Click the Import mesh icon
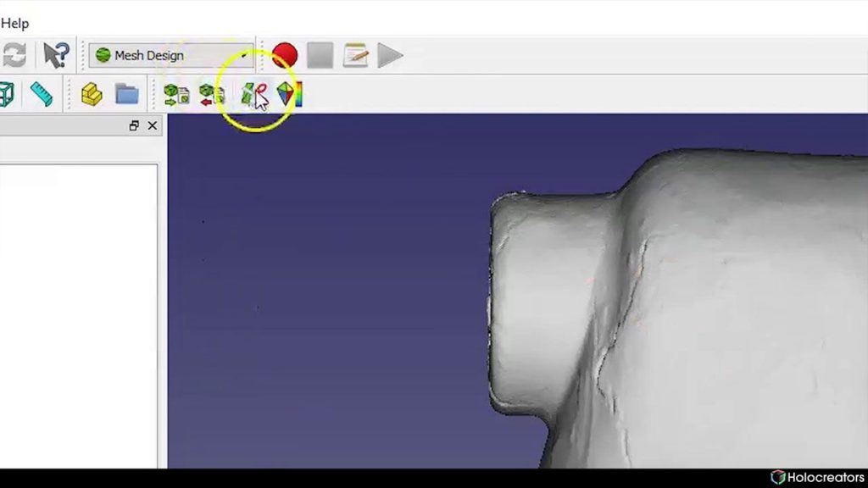The width and height of the screenshot is (868, 488). pos(176,95)
